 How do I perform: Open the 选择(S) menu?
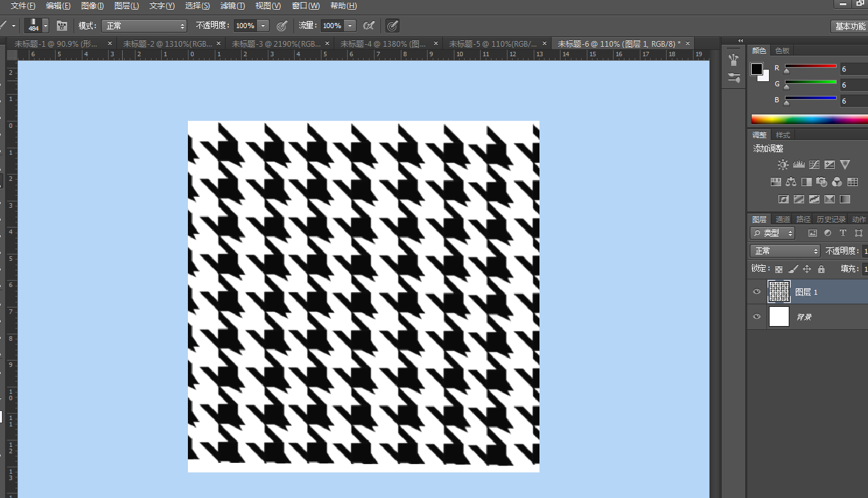point(198,6)
